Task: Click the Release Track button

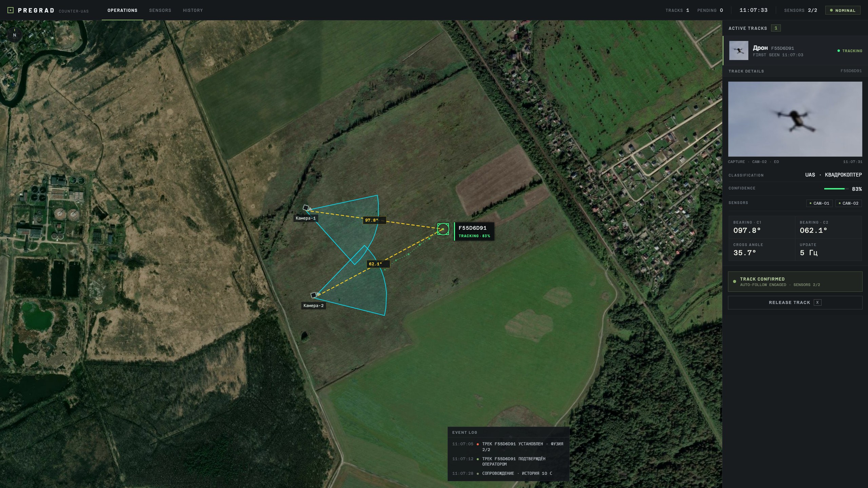Action: click(795, 303)
